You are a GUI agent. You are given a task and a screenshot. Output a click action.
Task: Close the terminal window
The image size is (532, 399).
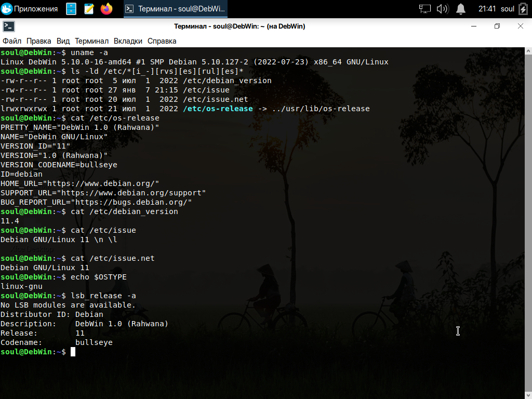(x=521, y=26)
